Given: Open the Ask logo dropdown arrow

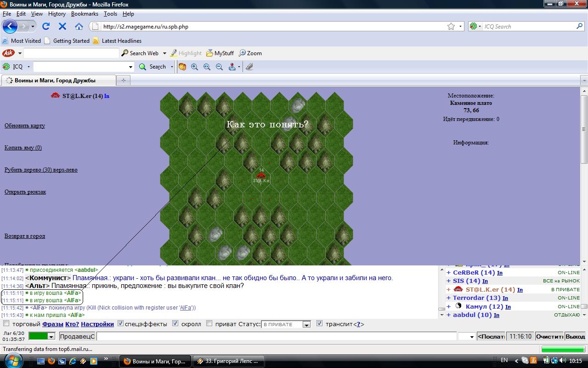Looking at the screenshot, I should click(x=20, y=53).
